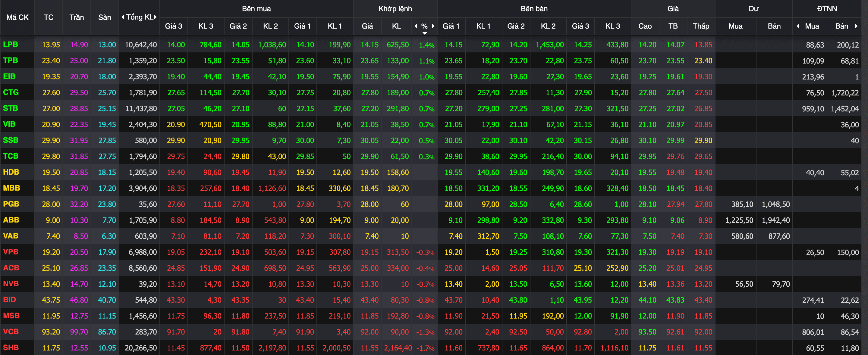Click the Cao column header under Giá
868x355 pixels.
coord(645,26)
